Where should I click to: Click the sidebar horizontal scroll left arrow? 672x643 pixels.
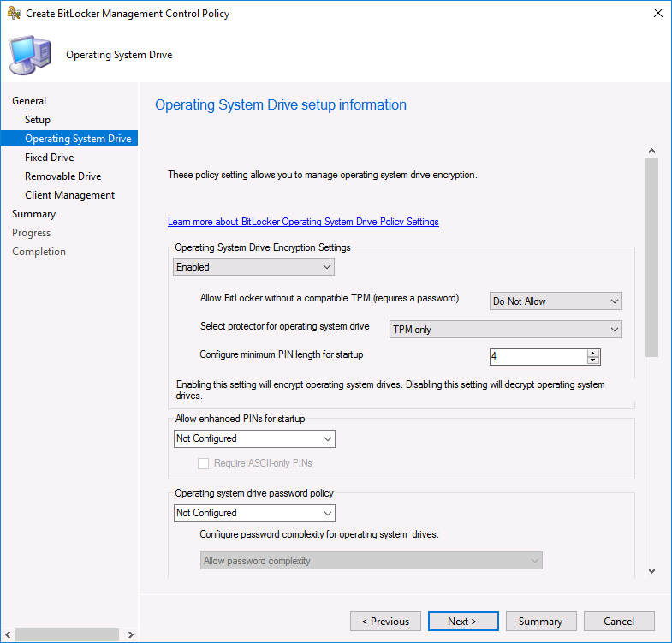point(8,634)
